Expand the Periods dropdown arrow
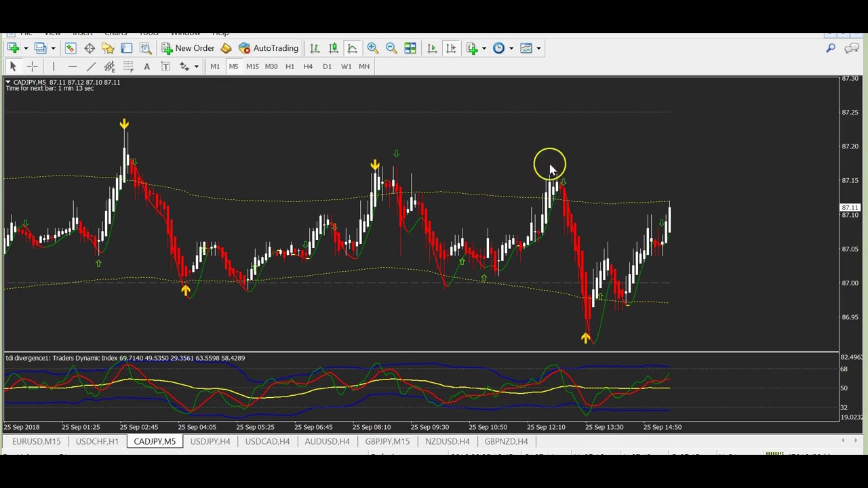The width and height of the screenshot is (868, 488). coord(511,48)
